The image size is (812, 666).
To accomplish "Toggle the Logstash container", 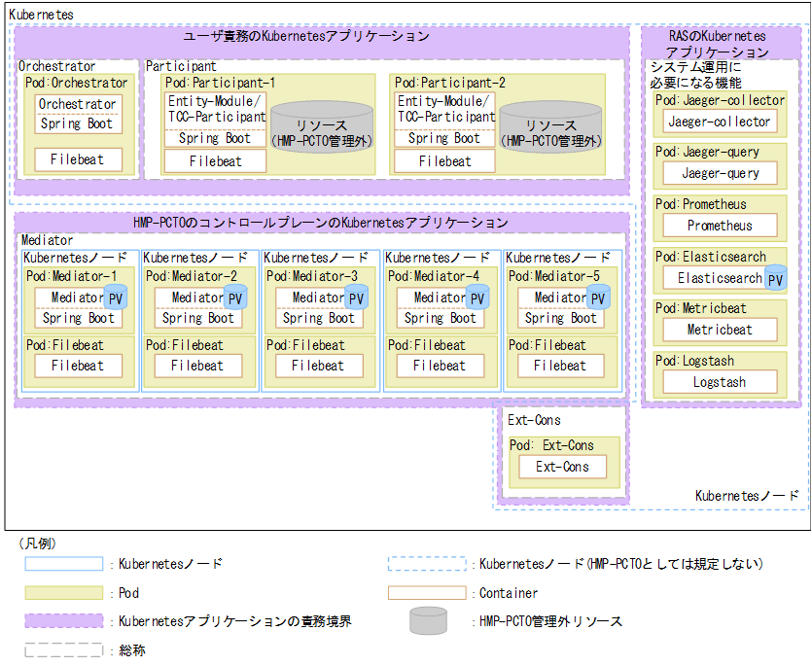I will (x=719, y=382).
